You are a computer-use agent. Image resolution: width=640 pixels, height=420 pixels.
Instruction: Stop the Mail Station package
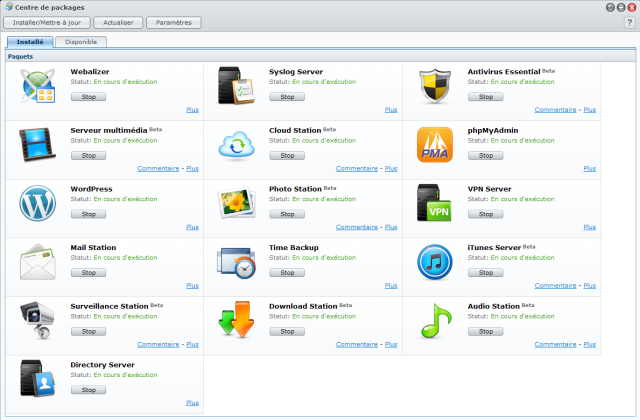point(88,272)
